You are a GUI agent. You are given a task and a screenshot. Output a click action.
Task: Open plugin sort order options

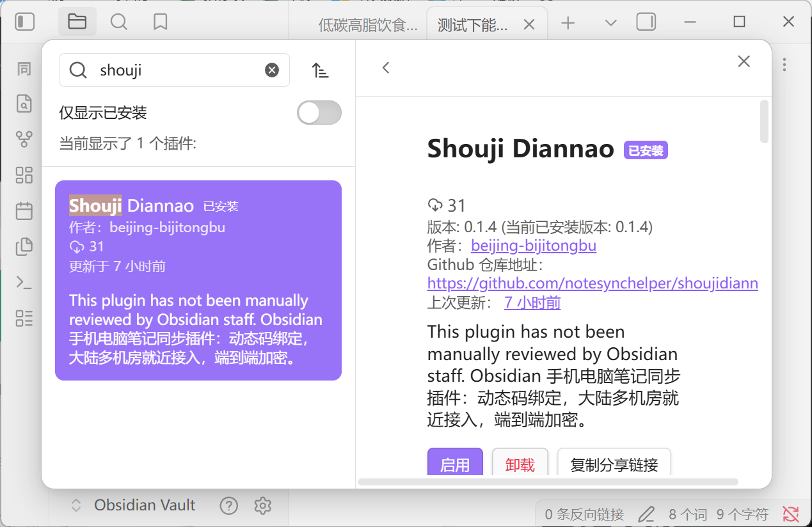point(320,70)
